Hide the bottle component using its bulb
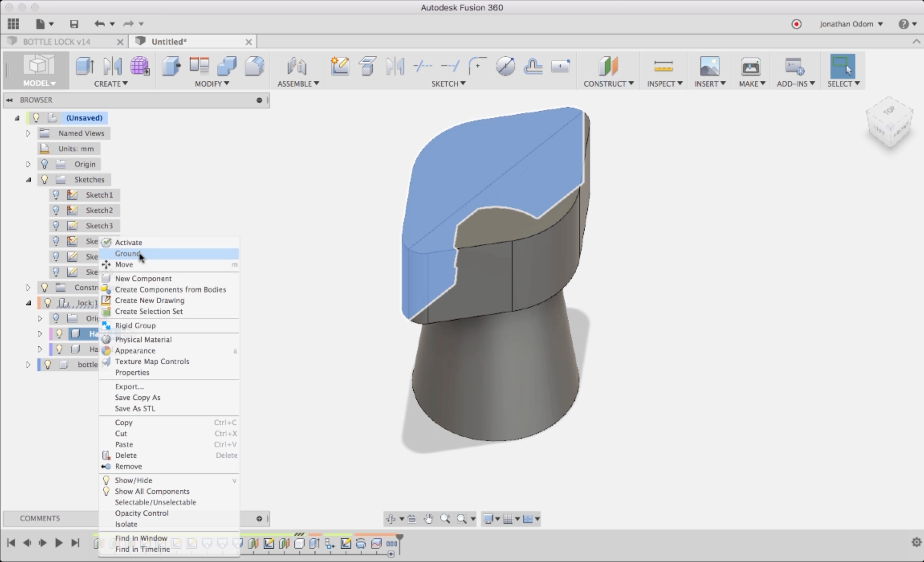Viewport: 924px width, 562px height. [48, 364]
